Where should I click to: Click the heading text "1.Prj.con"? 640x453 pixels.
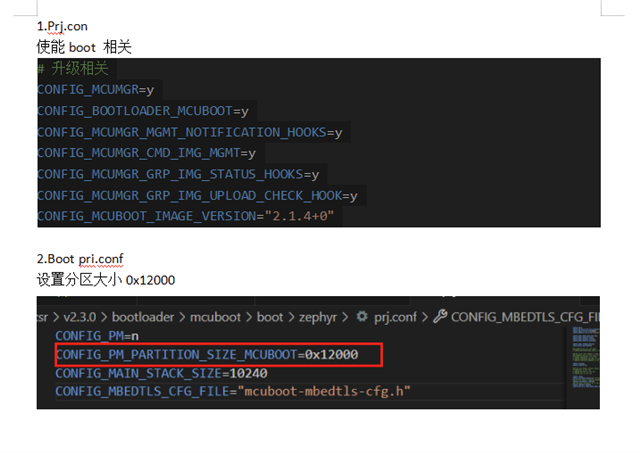tap(62, 27)
